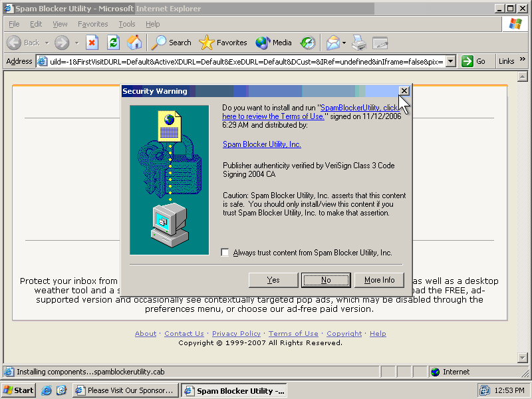Switch to Please Visit Our Sponsor taskbar window
532x399 pixels.
pyautogui.click(x=125, y=390)
